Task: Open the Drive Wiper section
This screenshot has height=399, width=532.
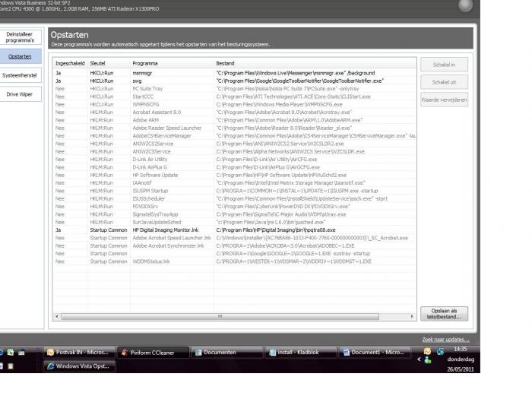Action: (21, 94)
